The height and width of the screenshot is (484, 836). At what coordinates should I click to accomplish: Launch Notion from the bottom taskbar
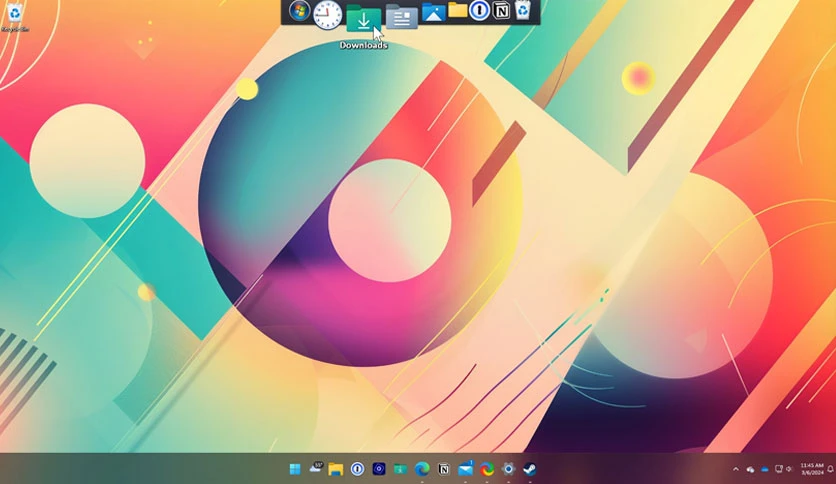(x=444, y=469)
